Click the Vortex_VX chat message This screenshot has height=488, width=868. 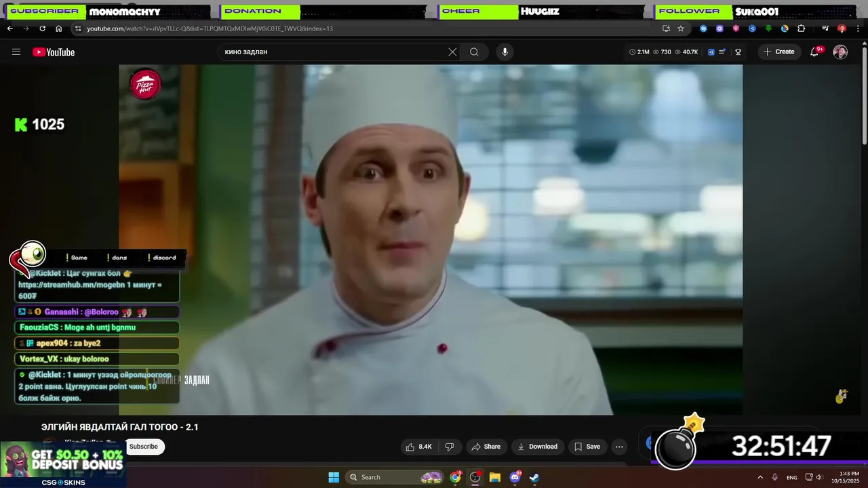click(x=96, y=359)
